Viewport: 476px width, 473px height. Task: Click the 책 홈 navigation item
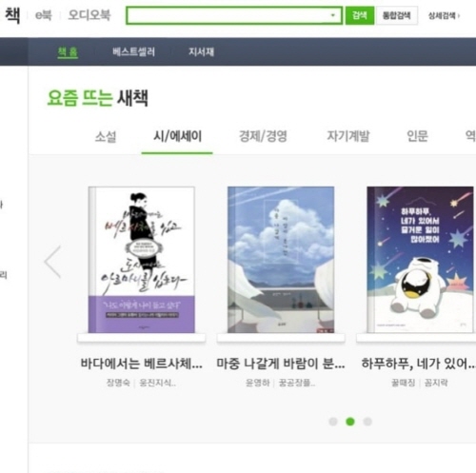(x=68, y=52)
